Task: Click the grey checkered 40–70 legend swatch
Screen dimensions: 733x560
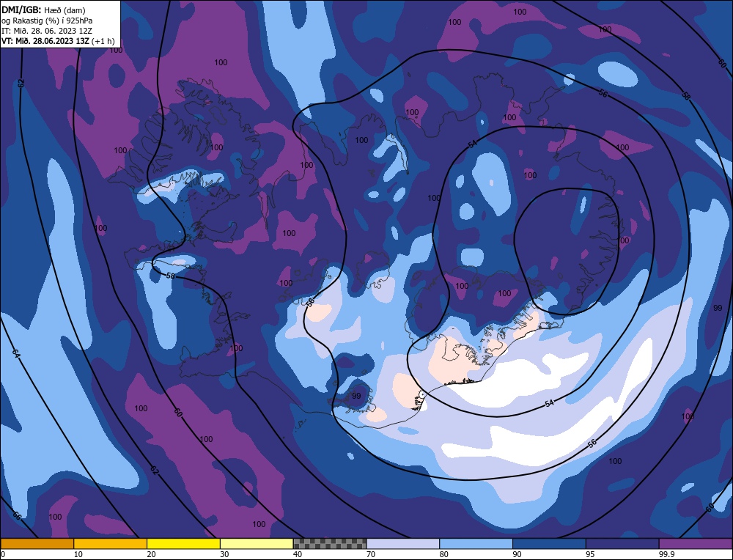Action: point(330,544)
